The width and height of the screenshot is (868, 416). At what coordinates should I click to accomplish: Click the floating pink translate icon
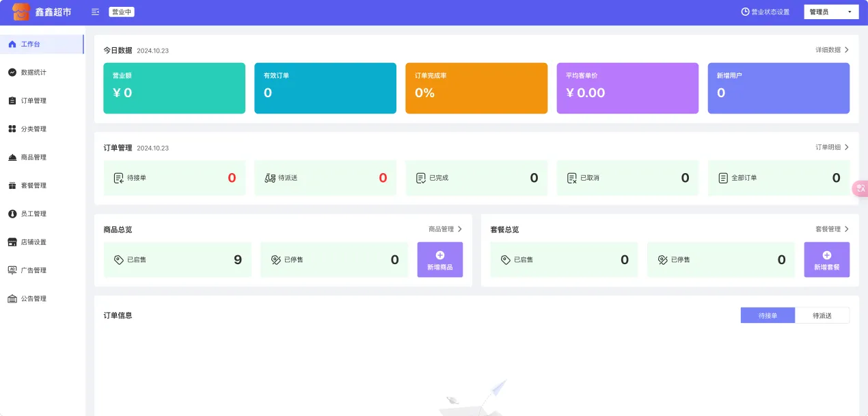pyautogui.click(x=860, y=188)
